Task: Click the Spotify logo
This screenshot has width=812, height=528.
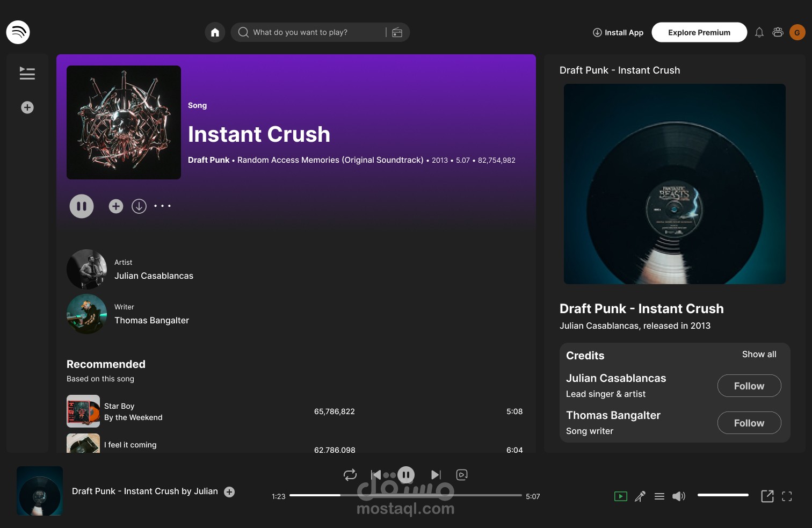Action: [x=18, y=32]
